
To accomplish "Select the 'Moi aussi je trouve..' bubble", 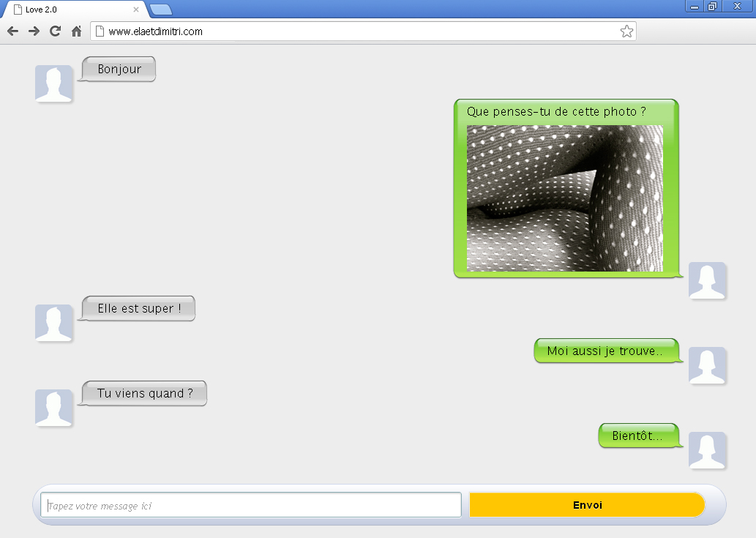I will pos(607,351).
